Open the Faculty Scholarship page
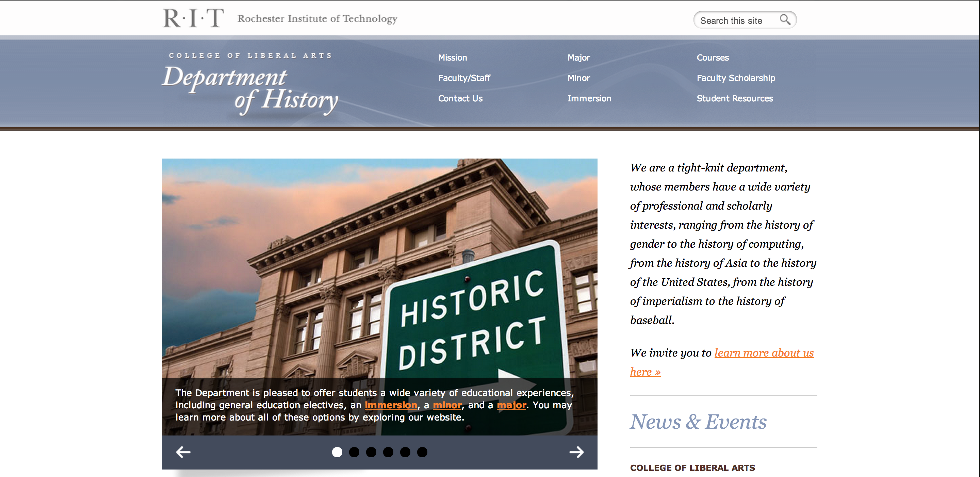 [736, 78]
